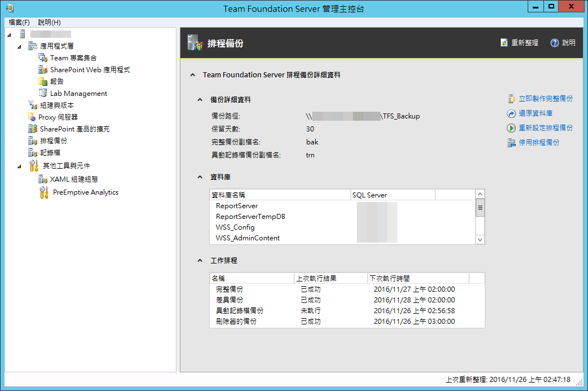Click the 重新設定排程備份 play icon
Screen dimensions: 588x391
click(511, 128)
